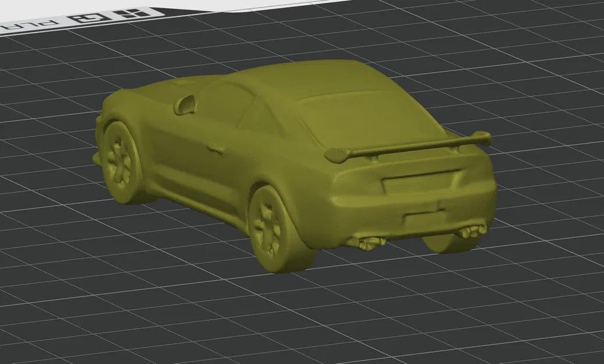The height and width of the screenshot is (364, 604).
Task: Select the PLA label on the build plate
Action: [29, 25]
